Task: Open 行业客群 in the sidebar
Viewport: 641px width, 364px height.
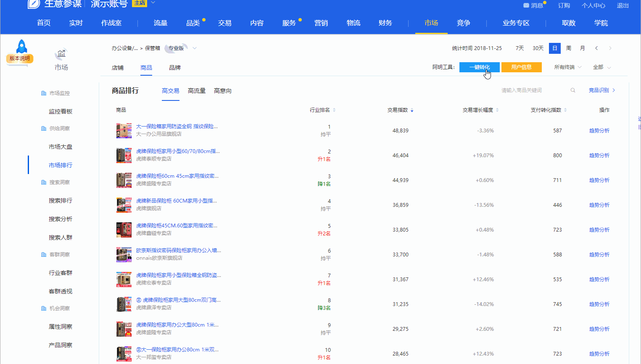Action: 61,273
